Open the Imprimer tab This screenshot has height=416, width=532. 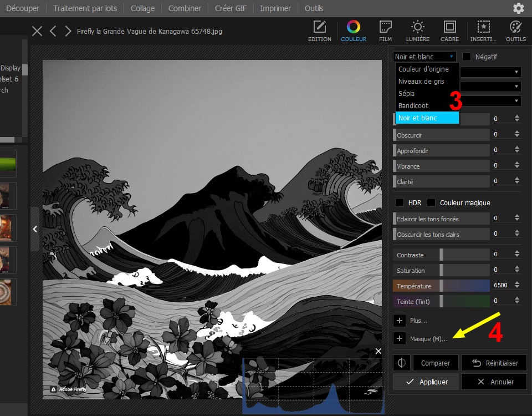point(275,8)
